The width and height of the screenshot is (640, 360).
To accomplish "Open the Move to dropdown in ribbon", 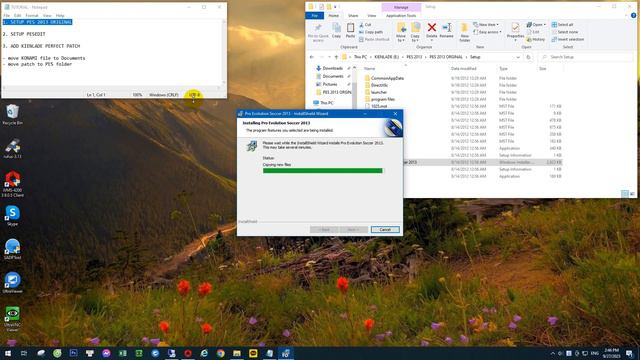I will pyautogui.click(x=401, y=32).
